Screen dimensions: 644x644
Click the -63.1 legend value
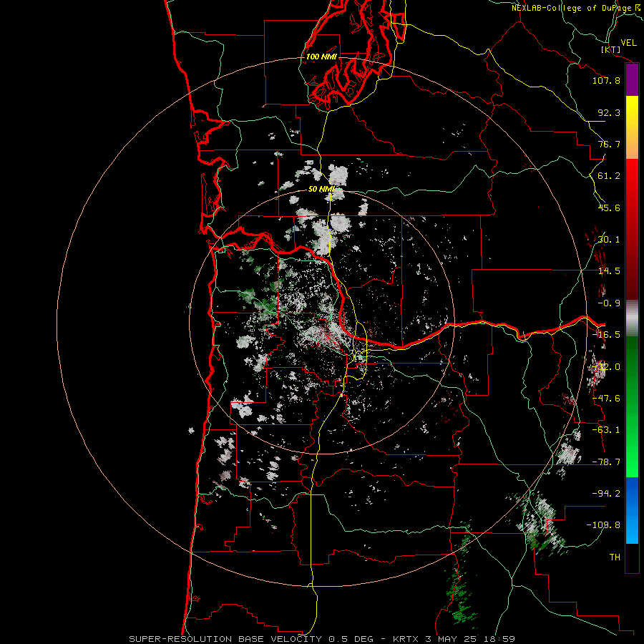coord(606,430)
